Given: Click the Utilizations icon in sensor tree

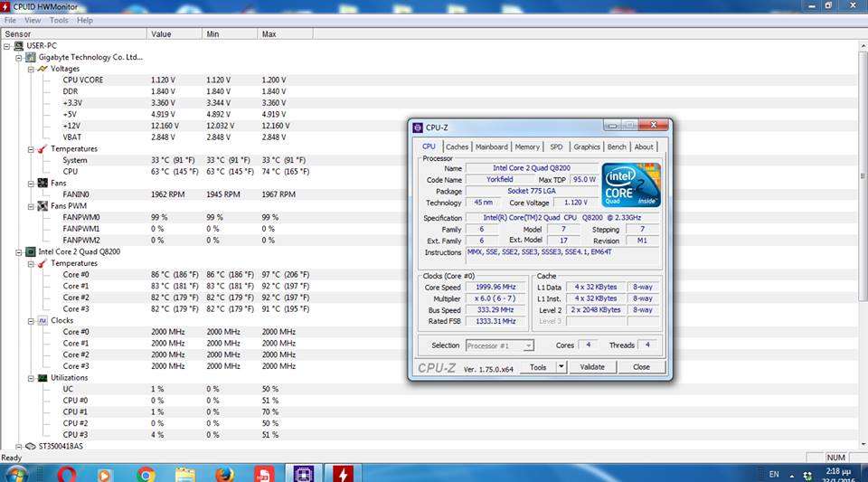Looking at the screenshot, I should point(42,378).
